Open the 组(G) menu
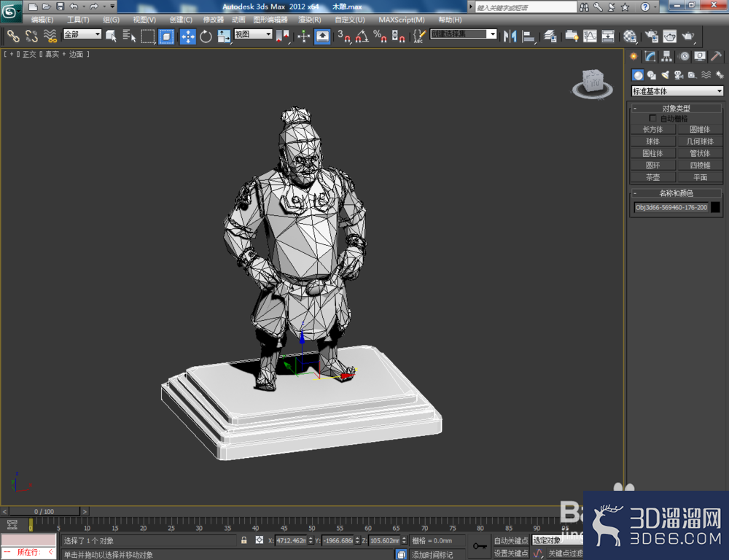 (111, 20)
